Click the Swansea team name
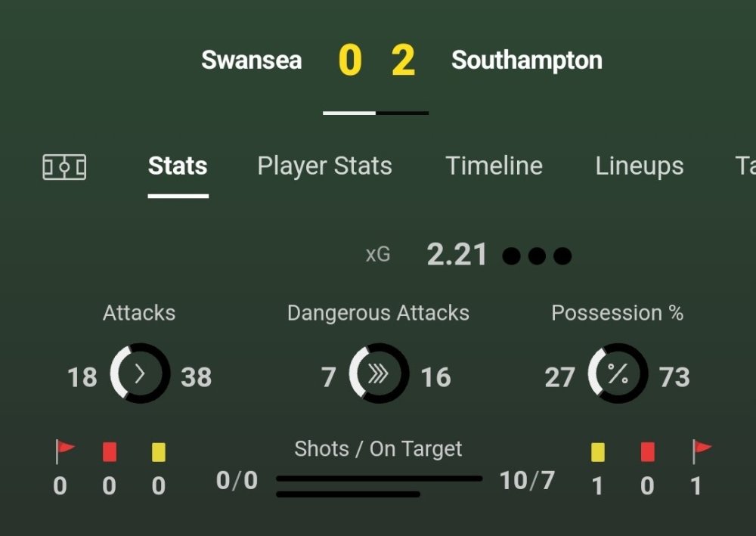This screenshot has width=756, height=536. tap(252, 60)
